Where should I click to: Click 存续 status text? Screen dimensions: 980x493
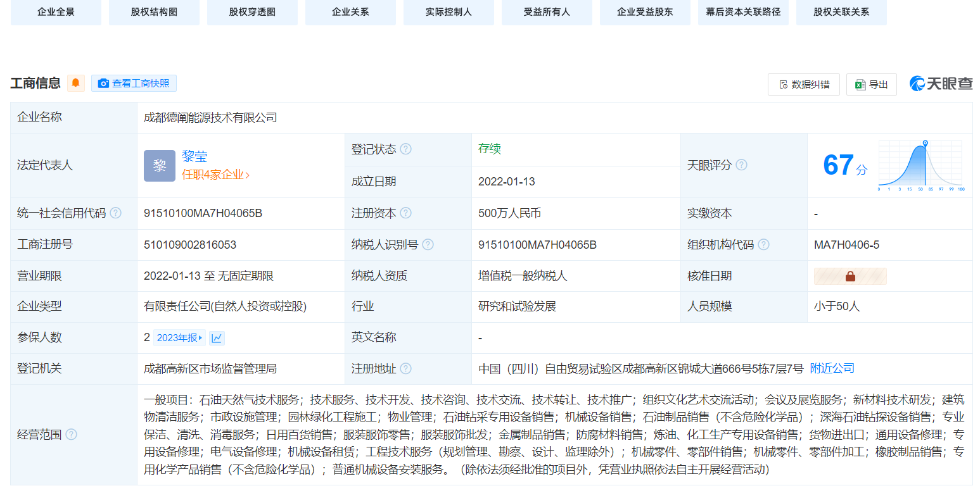pyautogui.click(x=490, y=149)
